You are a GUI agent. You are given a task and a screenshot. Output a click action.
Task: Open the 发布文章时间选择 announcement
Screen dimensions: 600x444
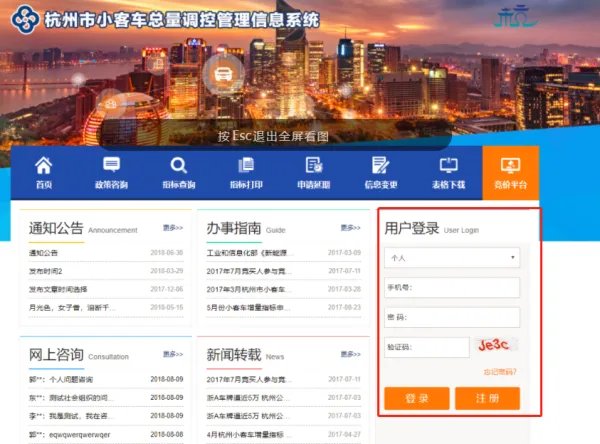(x=106, y=289)
